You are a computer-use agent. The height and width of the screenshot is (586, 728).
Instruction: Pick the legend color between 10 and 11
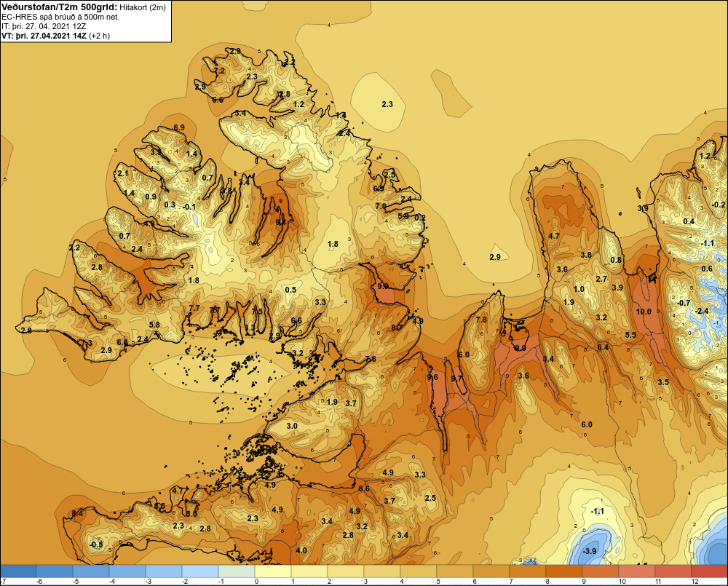(636, 571)
